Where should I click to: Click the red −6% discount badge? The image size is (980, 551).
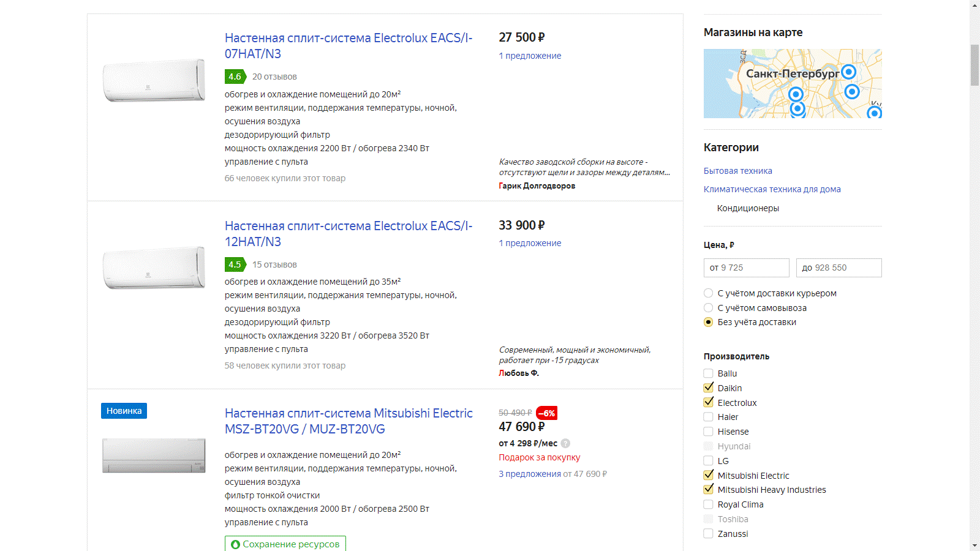546,413
